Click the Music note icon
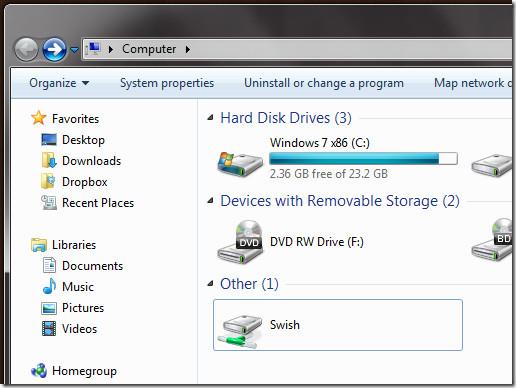This screenshot has height=388, width=516. point(49,286)
